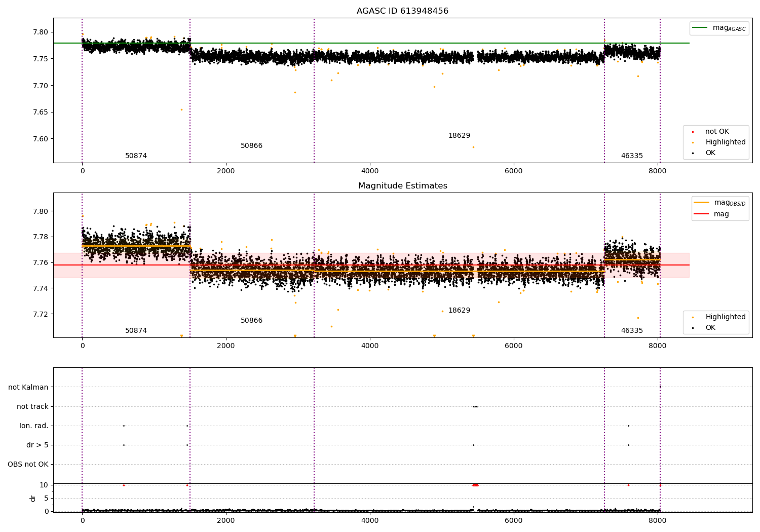Click the 'dr > 5' y-axis label
760x532 pixels.
(x=37, y=445)
